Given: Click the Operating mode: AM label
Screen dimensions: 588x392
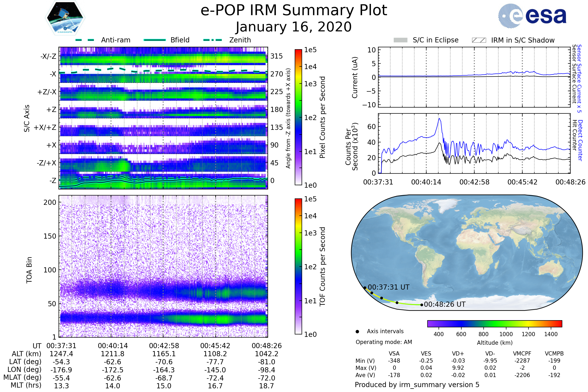Looking at the screenshot, I should pyautogui.click(x=384, y=342).
